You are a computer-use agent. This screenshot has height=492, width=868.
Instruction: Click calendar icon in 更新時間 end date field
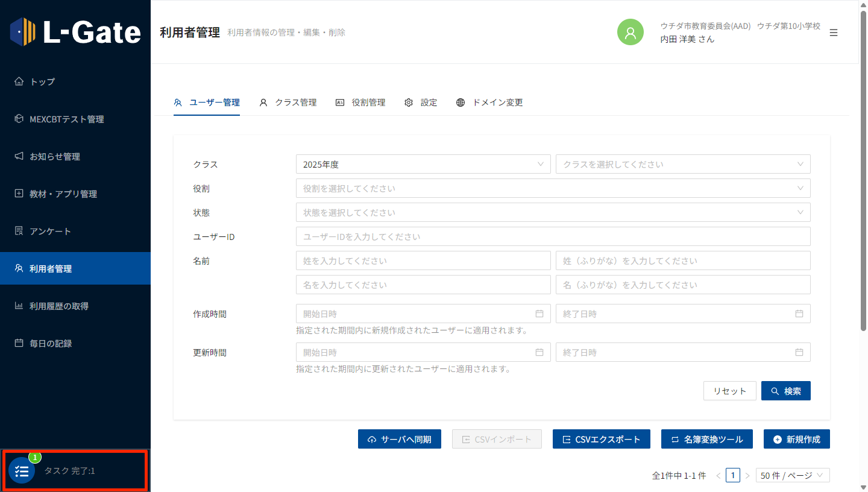tap(799, 352)
